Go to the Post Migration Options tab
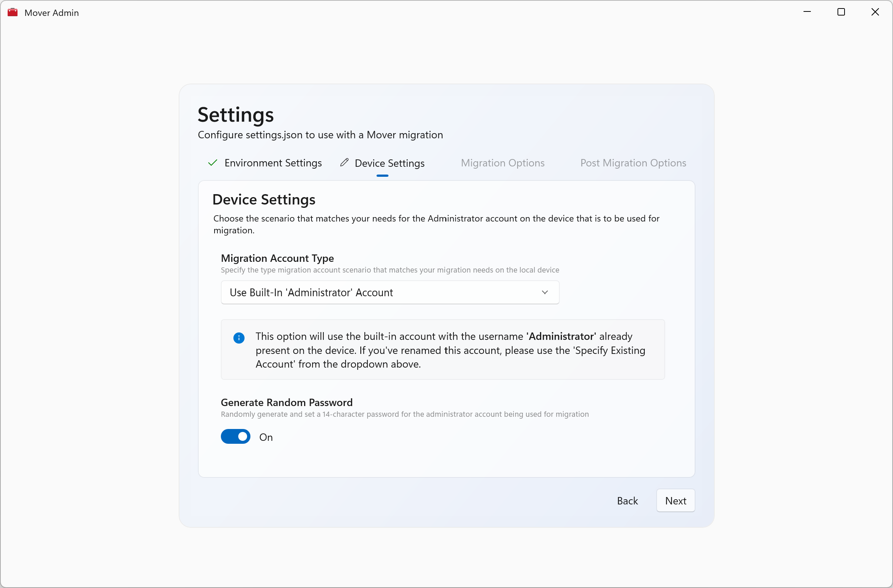Screen dimensions: 893x588 point(633,163)
